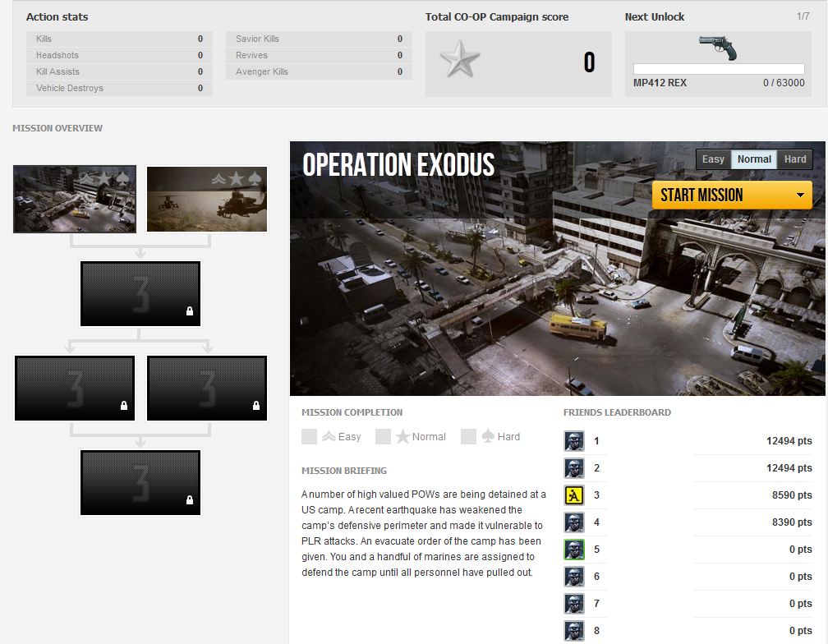Open the rank 1 friend's soldier avatar
This screenshot has height=644, width=828.
574,441
